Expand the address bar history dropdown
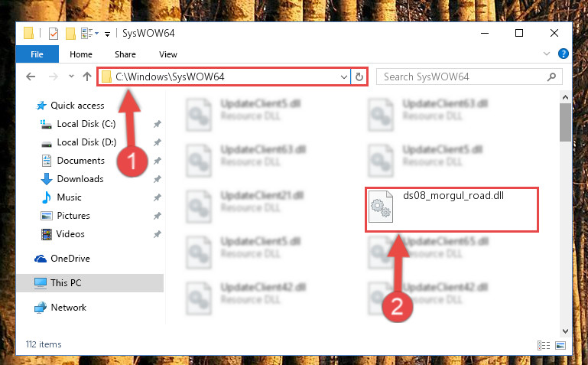This screenshot has width=588, height=365. 343,77
